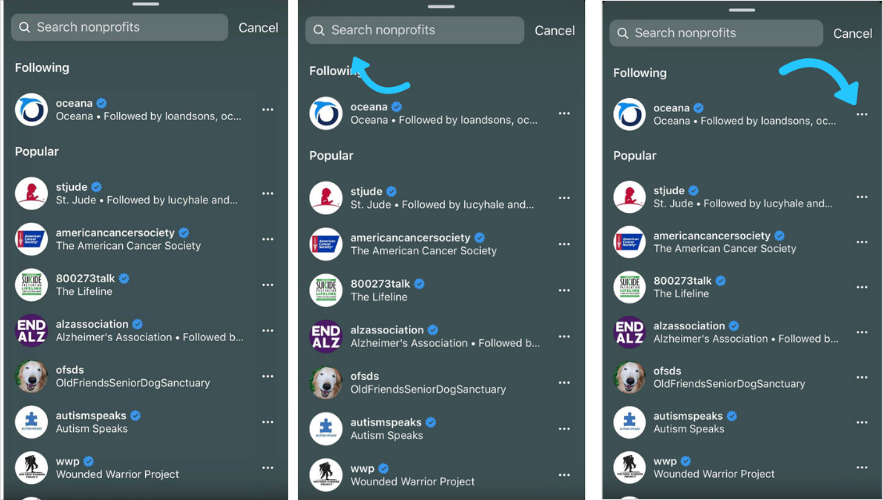
Task: Open oceana's three-dot menu in left panel
Action: (267, 109)
